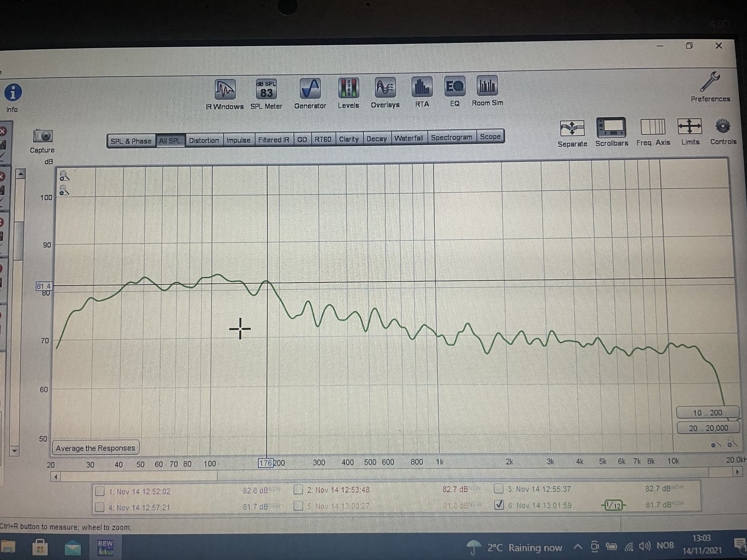
Task: Click the REW icon in the taskbar
Action: pos(105,547)
